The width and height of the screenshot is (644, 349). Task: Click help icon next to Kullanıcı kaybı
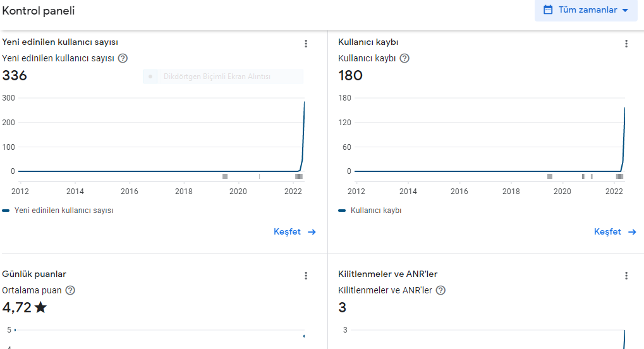click(404, 58)
